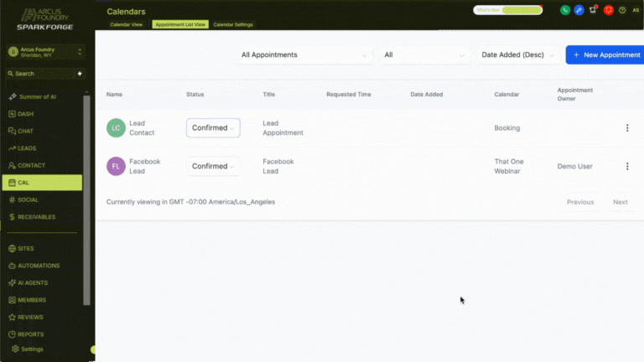
Task: Expand the Arcus Foundry account switcher
Action: [x=46, y=52]
